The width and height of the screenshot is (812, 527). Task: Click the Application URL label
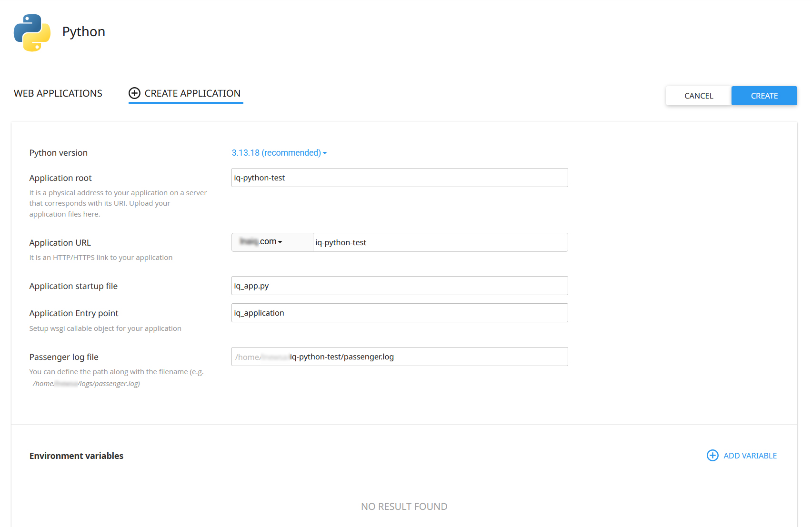pos(60,243)
